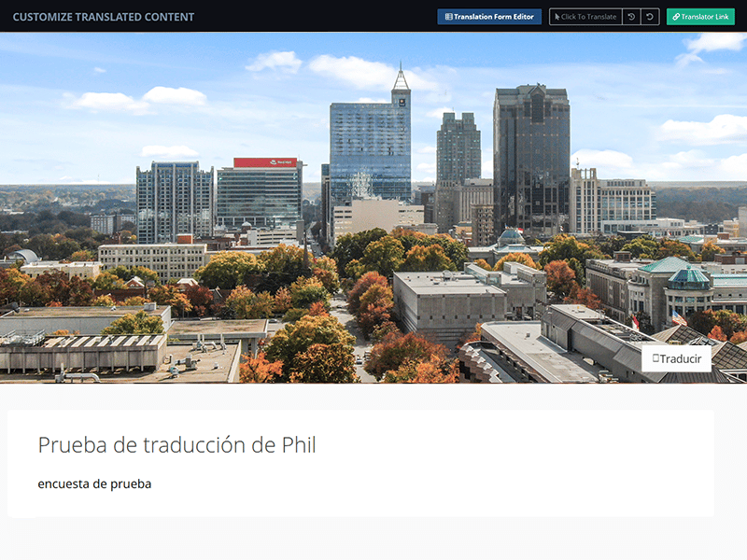Click the glass tower with the pointed spire

(370, 149)
